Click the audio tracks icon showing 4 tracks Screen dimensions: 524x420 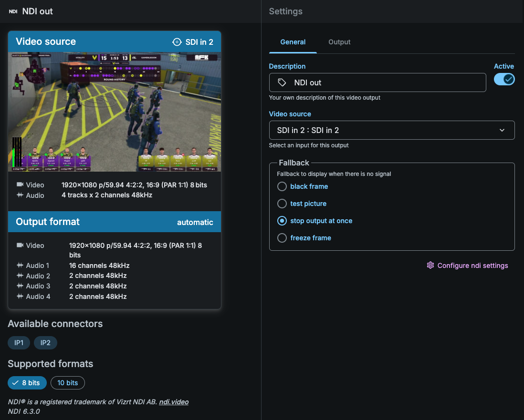pyautogui.click(x=19, y=195)
